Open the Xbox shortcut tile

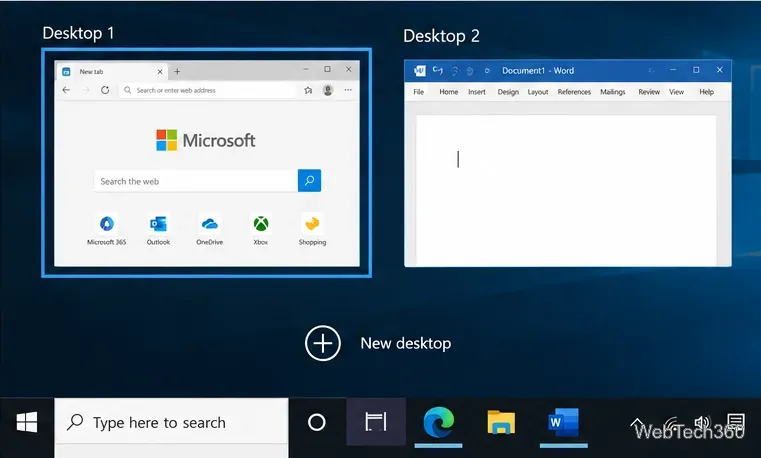[x=261, y=229]
